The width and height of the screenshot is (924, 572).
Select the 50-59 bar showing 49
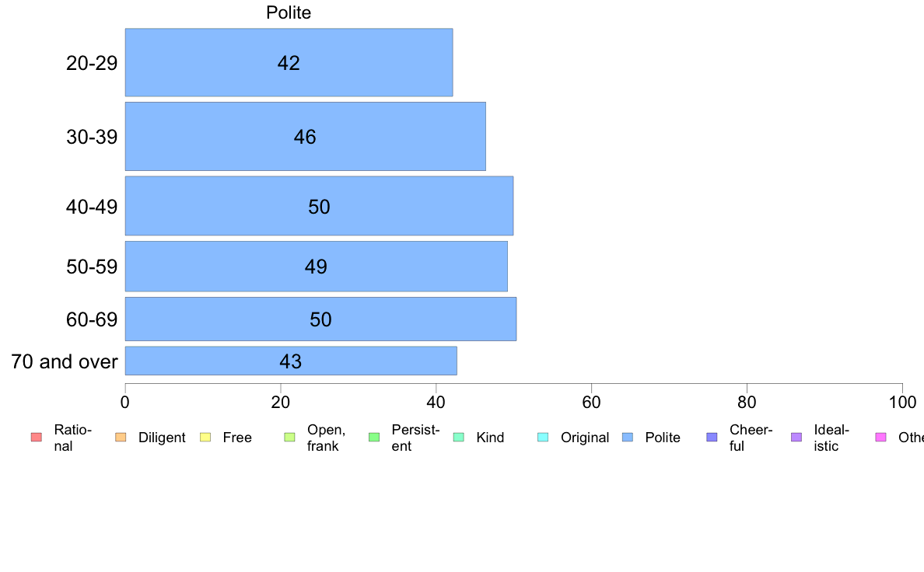click(x=316, y=267)
